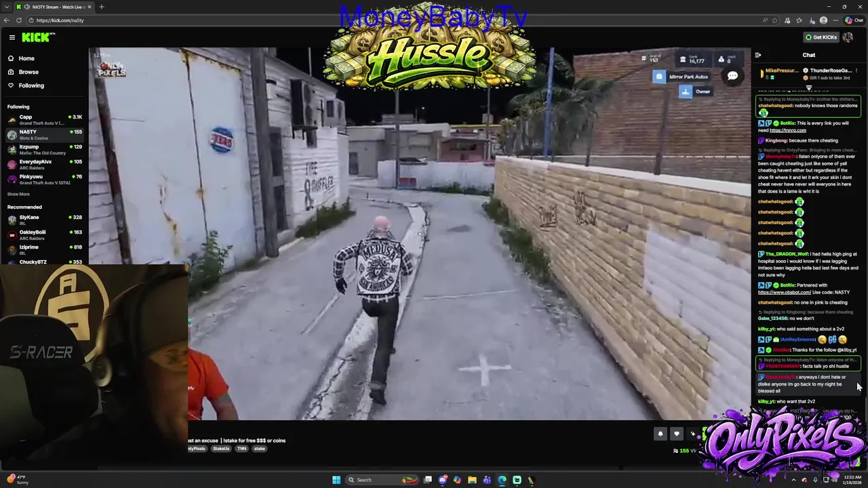Close the NA5TY Stream tab
This screenshot has width=868, height=488.
[x=89, y=7]
